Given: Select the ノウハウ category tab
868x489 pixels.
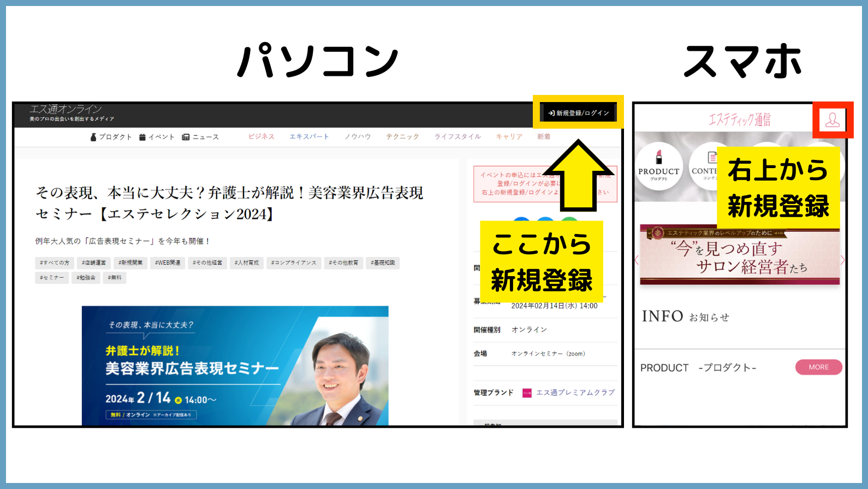Looking at the screenshot, I should [358, 136].
